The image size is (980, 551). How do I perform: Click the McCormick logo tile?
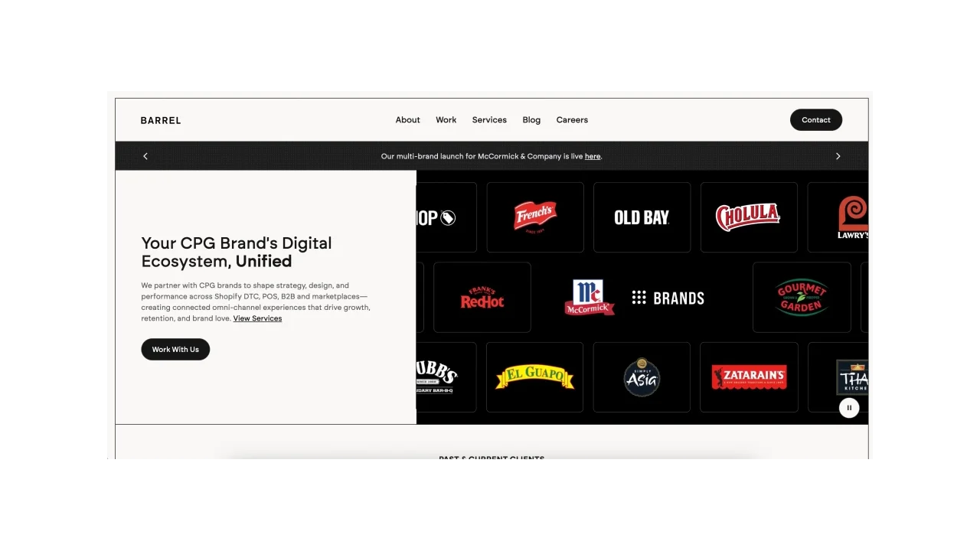(590, 297)
